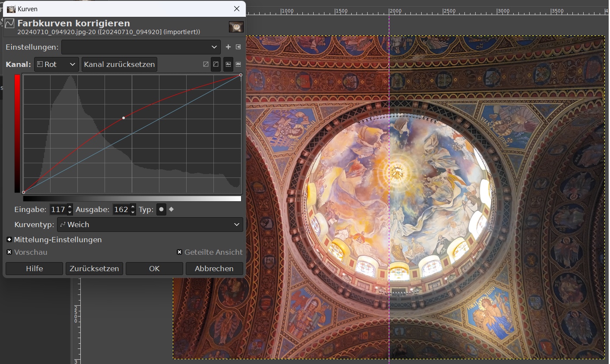Set point type to smooth (circle)

coord(161,209)
